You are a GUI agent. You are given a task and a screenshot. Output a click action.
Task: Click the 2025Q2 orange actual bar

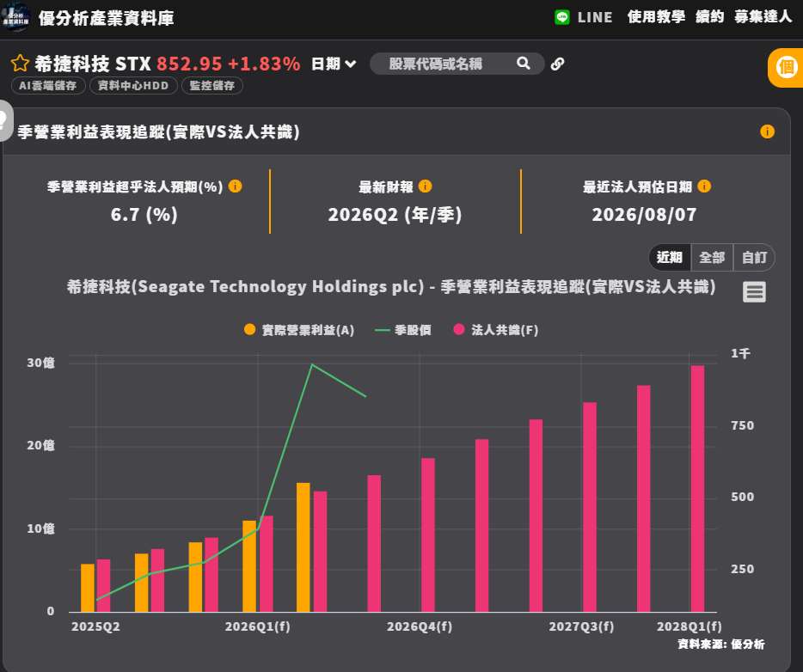point(88,588)
